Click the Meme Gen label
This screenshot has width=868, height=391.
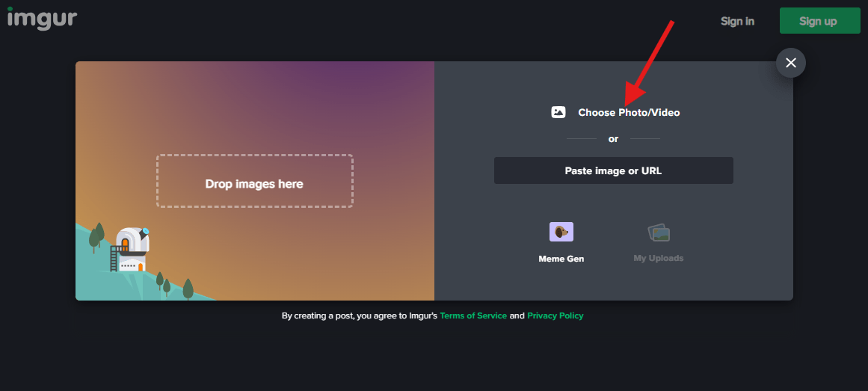561,259
